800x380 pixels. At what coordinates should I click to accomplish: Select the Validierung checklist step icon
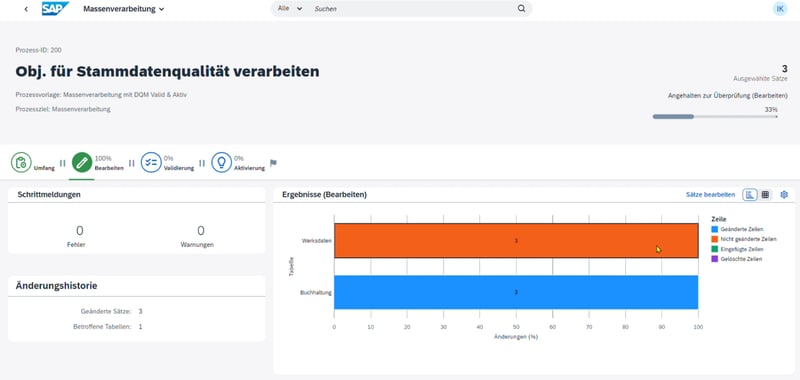pyautogui.click(x=151, y=163)
